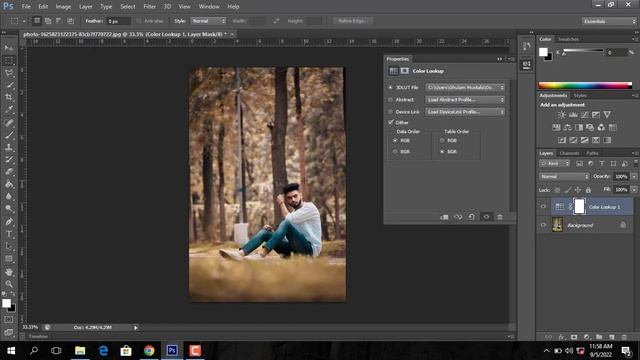The height and width of the screenshot is (360, 640).
Task: Switch to the Styles tab
Action: click(x=580, y=96)
